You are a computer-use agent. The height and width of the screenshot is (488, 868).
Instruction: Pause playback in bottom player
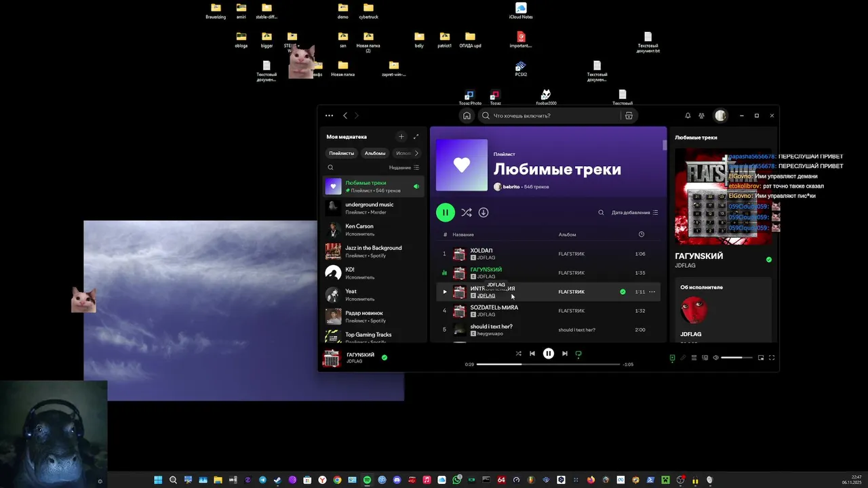pyautogui.click(x=549, y=354)
